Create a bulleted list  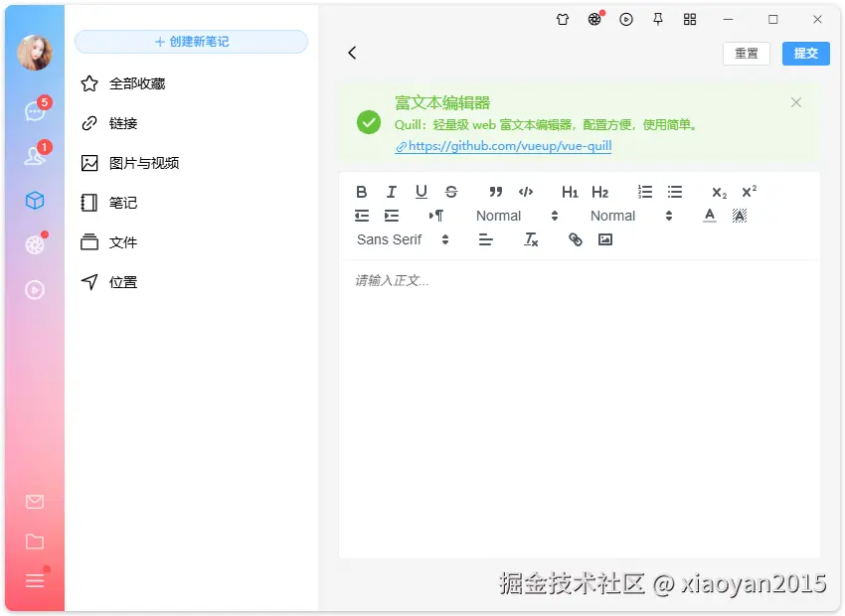tap(675, 192)
